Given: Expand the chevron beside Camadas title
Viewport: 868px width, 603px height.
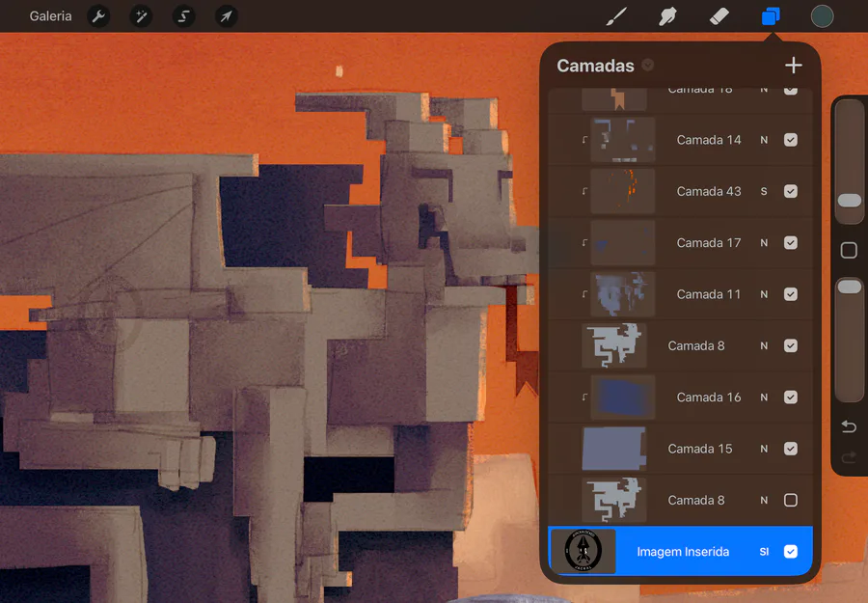Looking at the screenshot, I should point(648,66).
